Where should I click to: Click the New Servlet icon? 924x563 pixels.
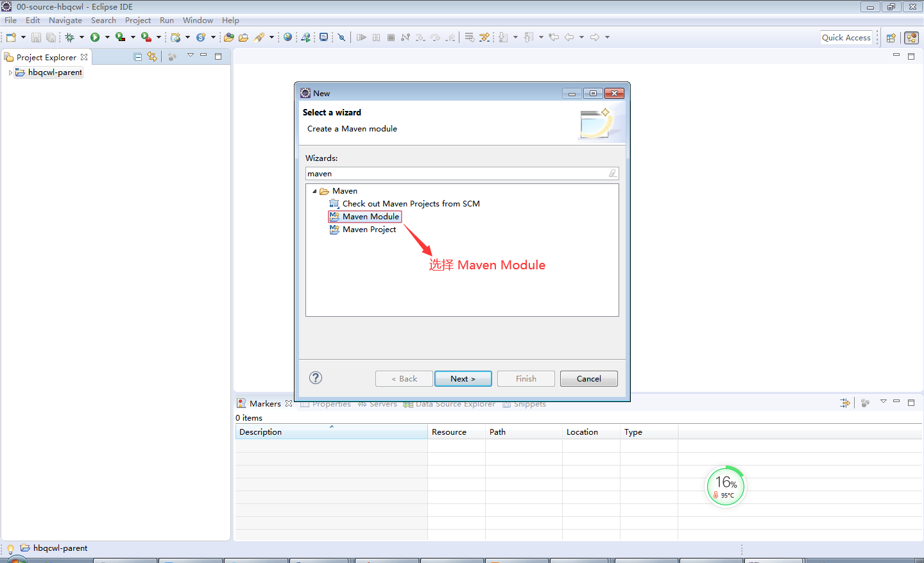201,37
